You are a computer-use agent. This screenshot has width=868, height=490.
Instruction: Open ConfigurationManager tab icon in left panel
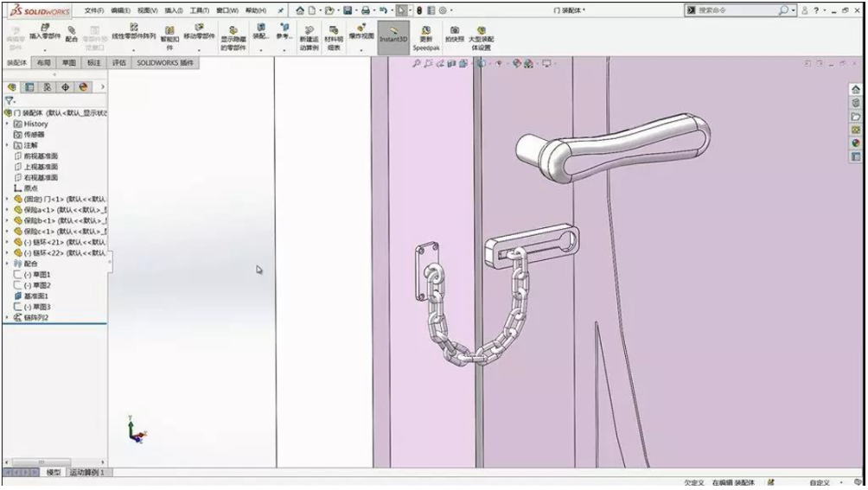(x=47, y=86)
